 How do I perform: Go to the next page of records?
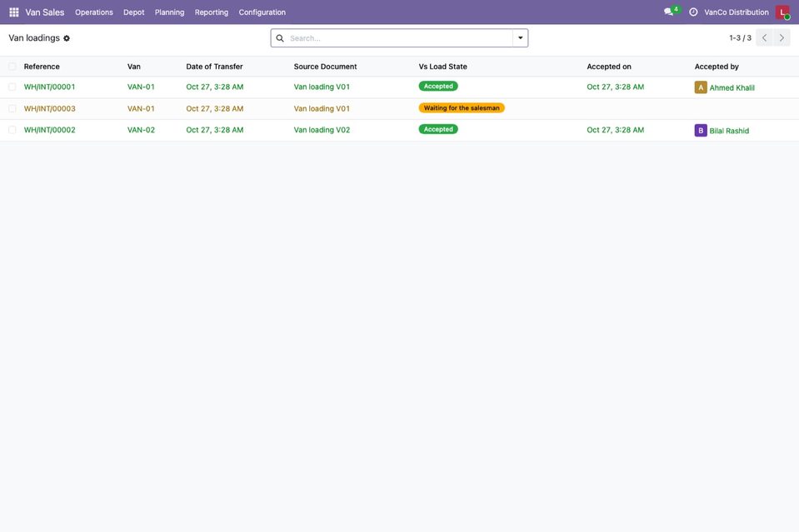(782, 37)
